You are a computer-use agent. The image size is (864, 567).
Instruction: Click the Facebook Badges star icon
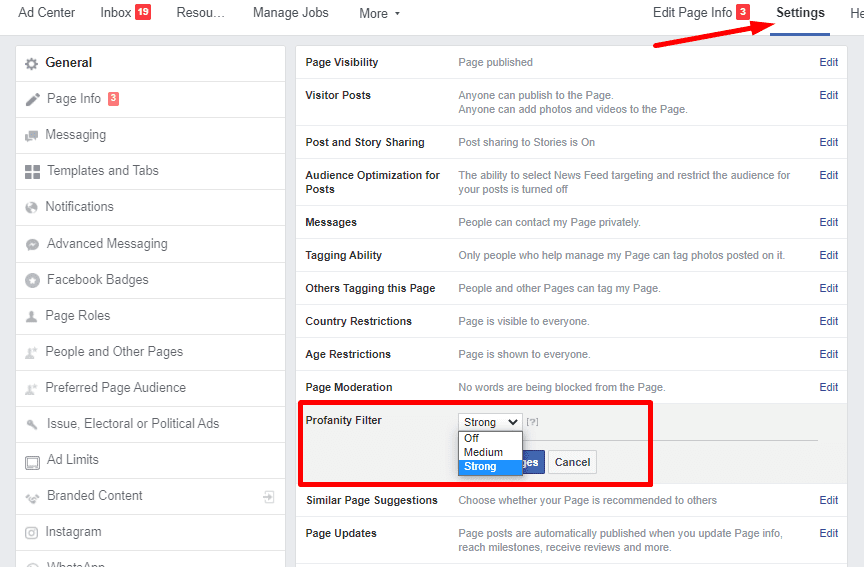pos(33,280)
